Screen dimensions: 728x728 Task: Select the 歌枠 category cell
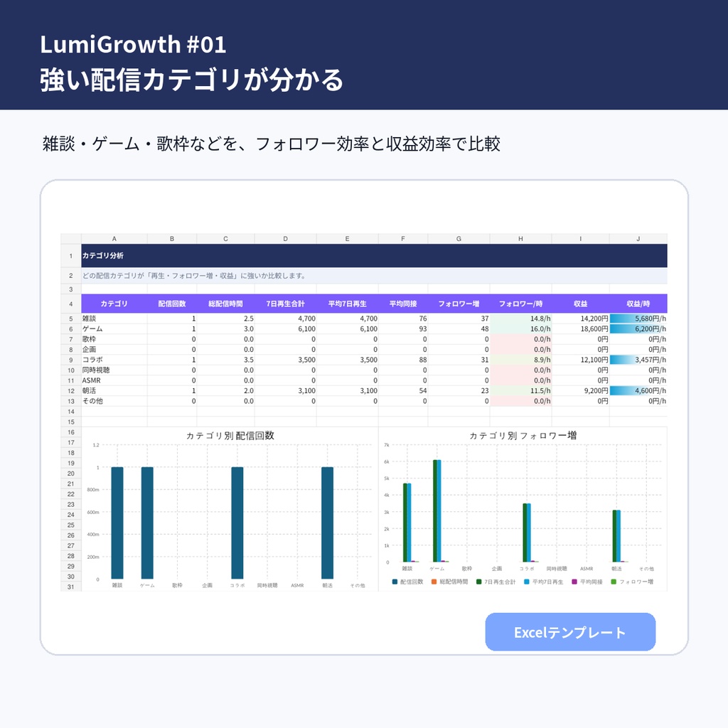tap(114, 339)
